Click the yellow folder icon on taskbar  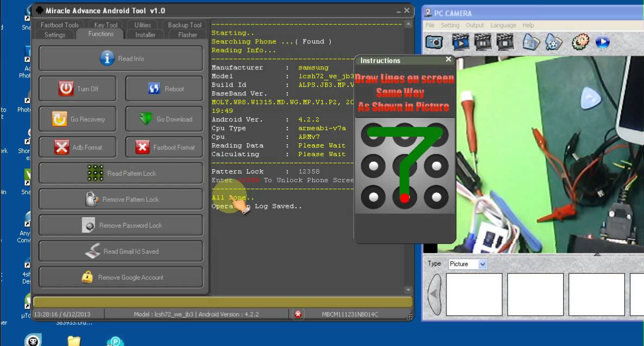pyautogui.click(x=74, y=341)
